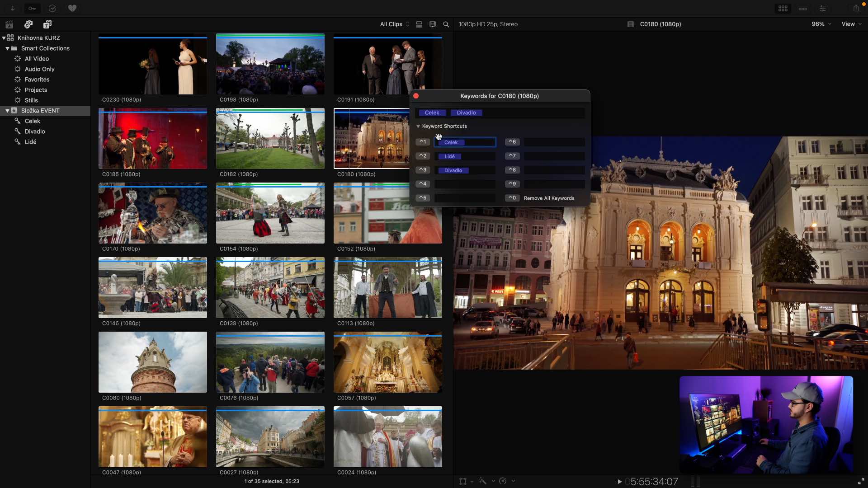Toggle the keyword editor key icon
Screen dimensions: 868x488
coord(32,8)
